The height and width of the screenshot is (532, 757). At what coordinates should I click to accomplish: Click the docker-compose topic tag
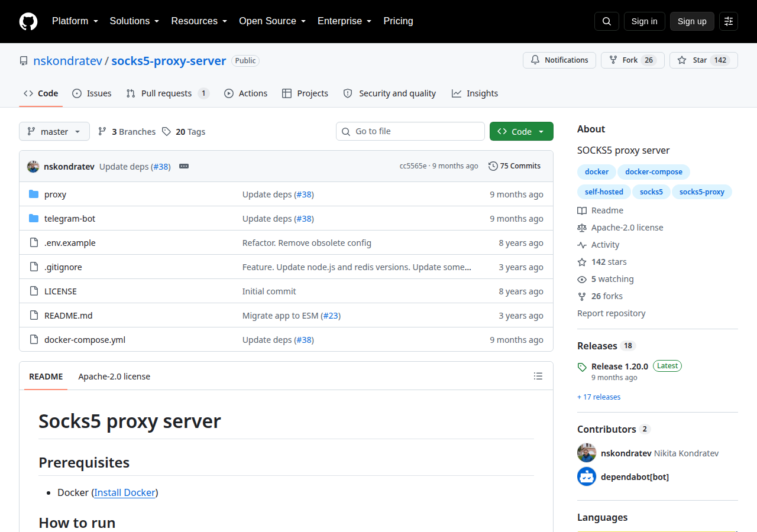[654, 172]
